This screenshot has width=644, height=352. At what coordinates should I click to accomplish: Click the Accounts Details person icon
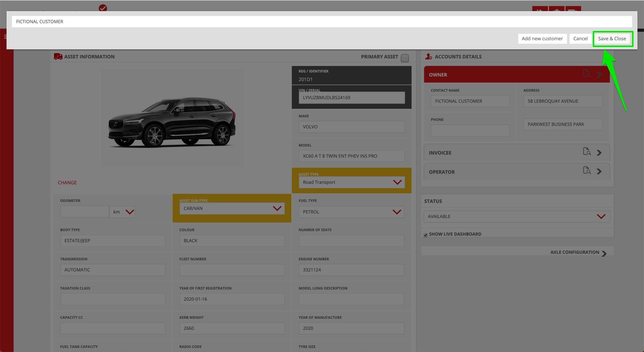428,57
